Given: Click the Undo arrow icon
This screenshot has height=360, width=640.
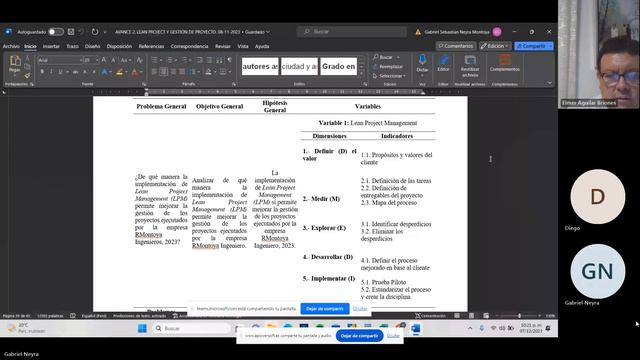Looking at the screenshot, I should pos(81,32).
